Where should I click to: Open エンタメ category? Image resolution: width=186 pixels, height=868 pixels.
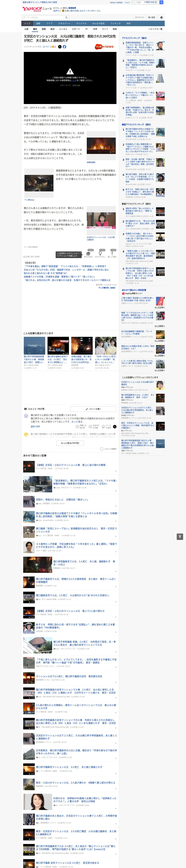click(x=63, y=29)
